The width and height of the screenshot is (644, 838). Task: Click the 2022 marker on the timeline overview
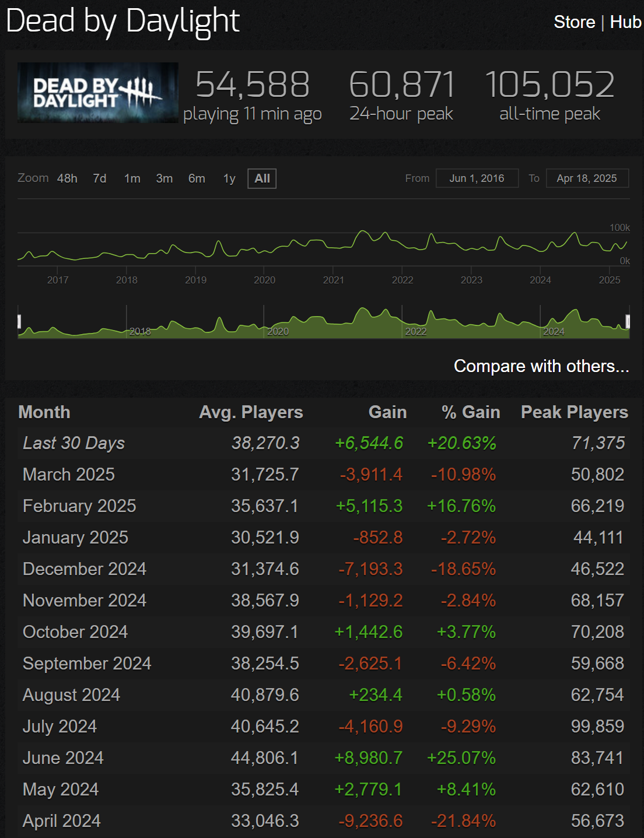point(416,331)
